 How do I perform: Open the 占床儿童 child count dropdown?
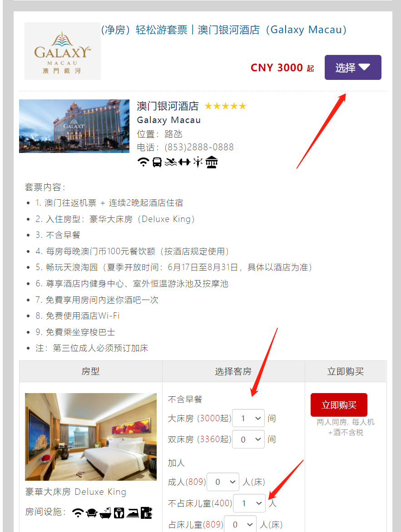point(240,524)
